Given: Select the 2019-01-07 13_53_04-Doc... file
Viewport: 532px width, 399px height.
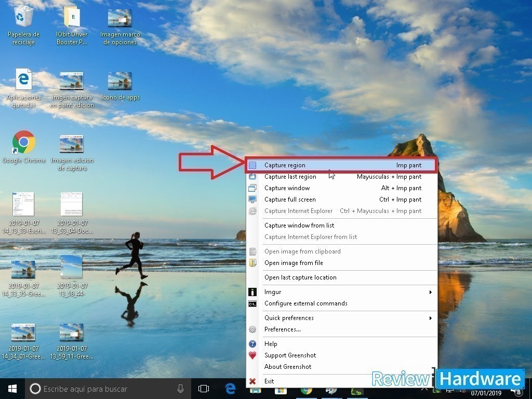Looking at the screenshot, I should point(72,213).
